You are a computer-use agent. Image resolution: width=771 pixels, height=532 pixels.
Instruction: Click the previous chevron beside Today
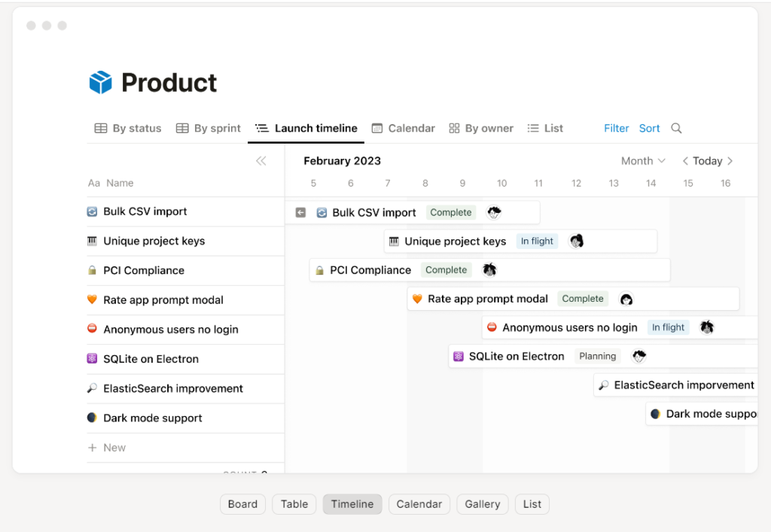(x=685, y=160)
